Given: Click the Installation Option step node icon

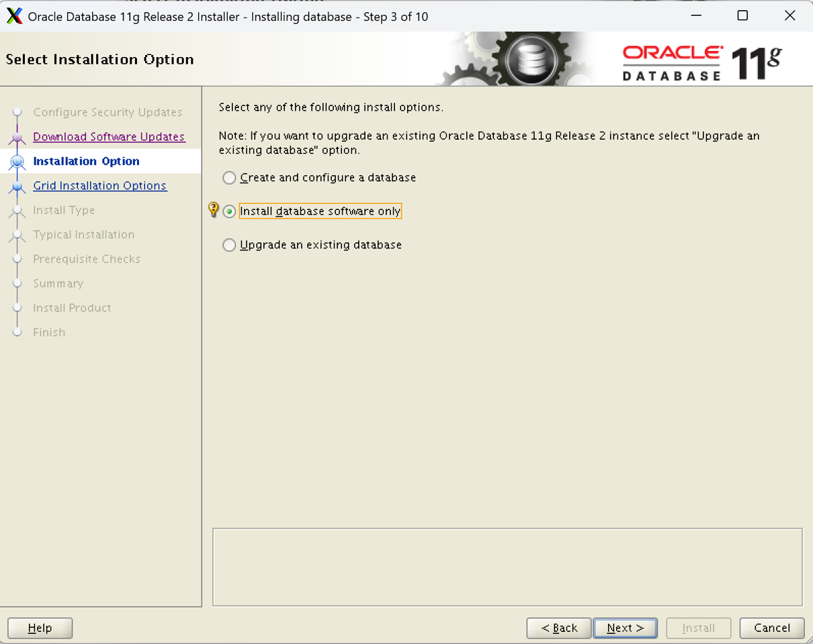Looking at the screenshot, I should (17, 162).
